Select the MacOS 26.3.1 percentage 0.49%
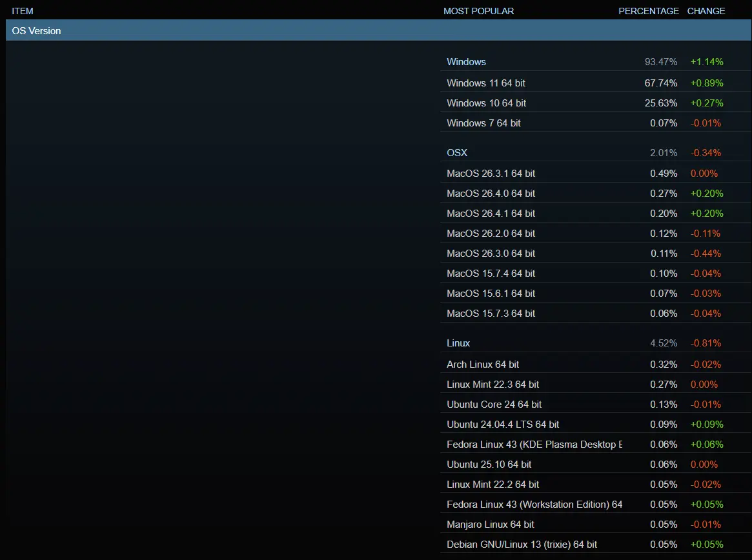This screenshot has height=560, width=752. pos(664,174)
